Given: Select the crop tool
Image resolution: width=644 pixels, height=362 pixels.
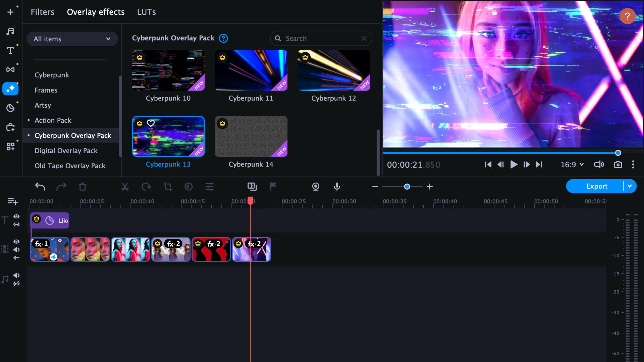Looking at the screenshot, I should (168, 187).
